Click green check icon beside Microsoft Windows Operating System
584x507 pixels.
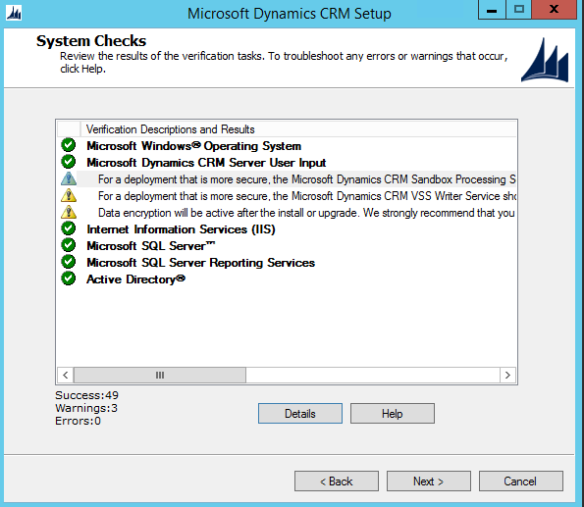pyautogui.click(x=69, y=145)
